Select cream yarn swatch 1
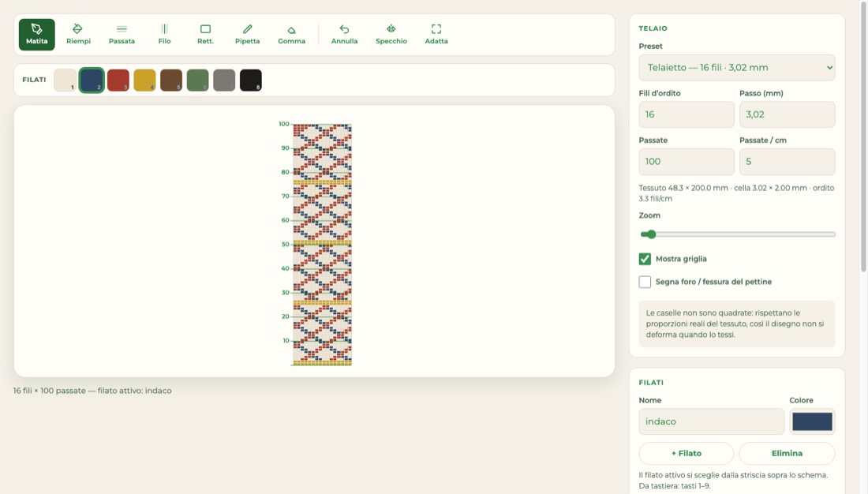Viewport: 868px width, 494px height. pos(65,80)
